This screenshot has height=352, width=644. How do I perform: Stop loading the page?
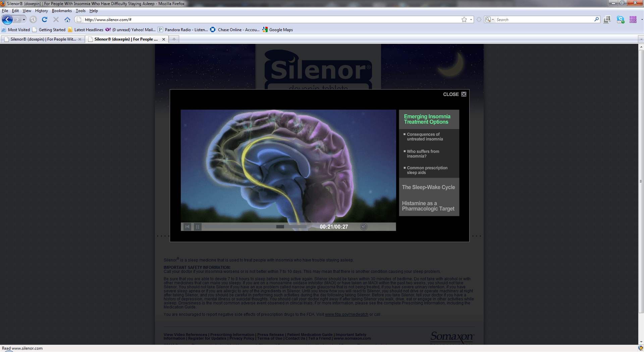56,20
